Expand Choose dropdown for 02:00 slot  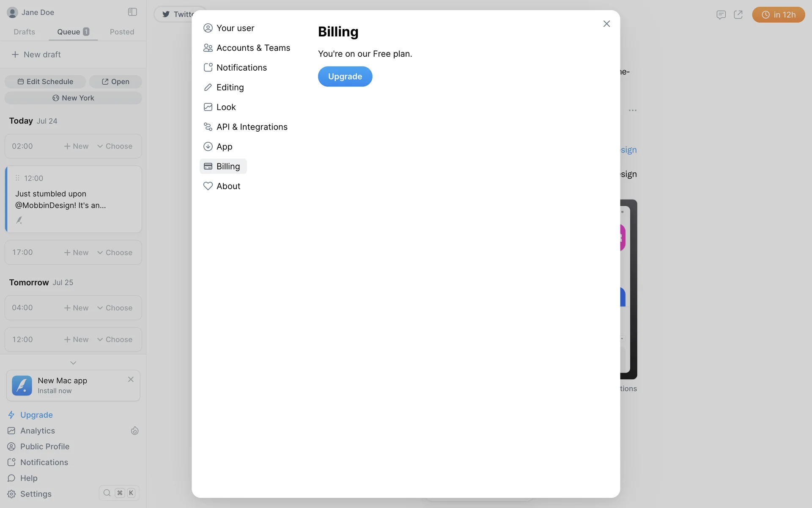click(115, 146)
